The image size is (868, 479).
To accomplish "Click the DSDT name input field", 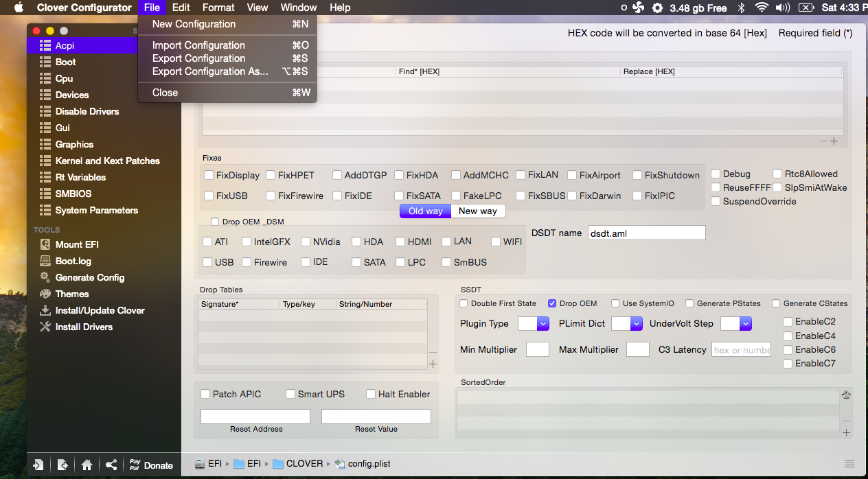I will point(646,233).
